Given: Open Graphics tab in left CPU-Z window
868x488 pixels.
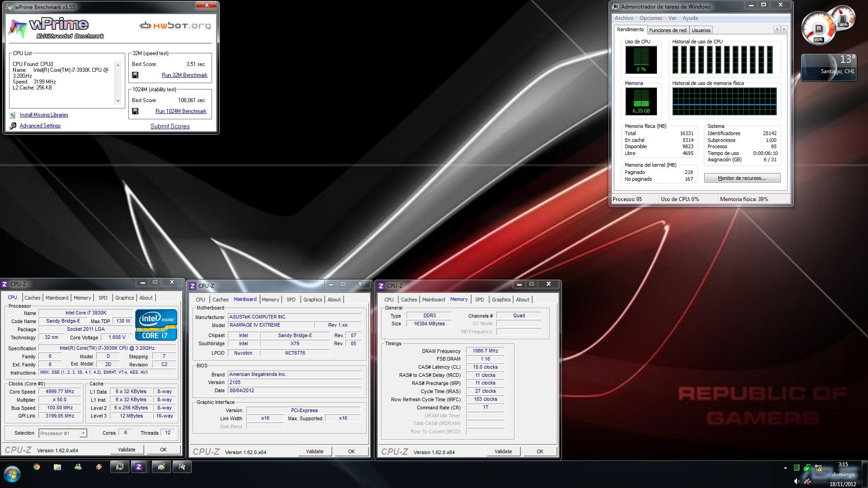Looking at the screenshot, I should [124, 298].
